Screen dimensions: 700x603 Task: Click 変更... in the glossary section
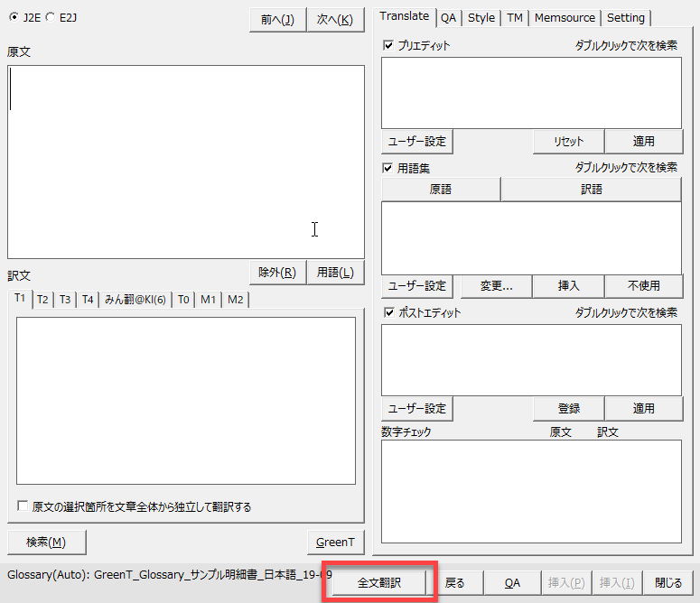point(496,286)
